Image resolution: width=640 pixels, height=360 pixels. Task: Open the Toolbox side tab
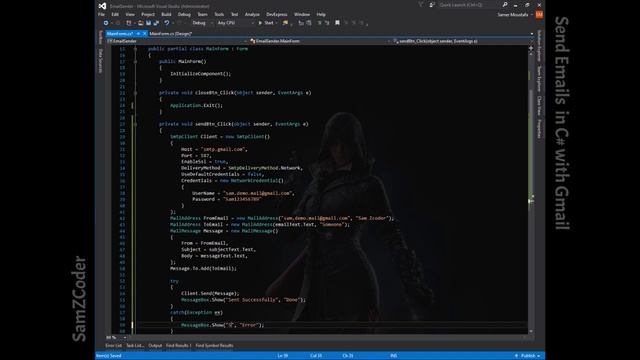pyautogui.click(x=100, y=37)
